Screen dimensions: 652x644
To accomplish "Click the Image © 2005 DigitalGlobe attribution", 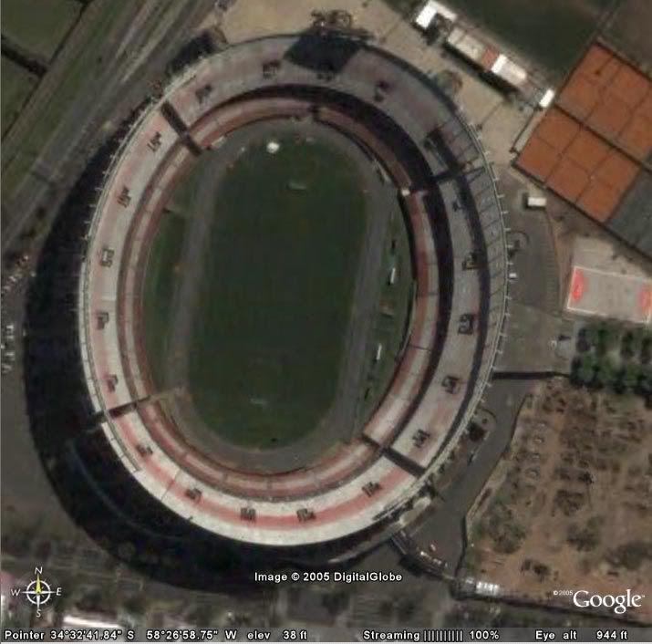I will coord(328,576).
